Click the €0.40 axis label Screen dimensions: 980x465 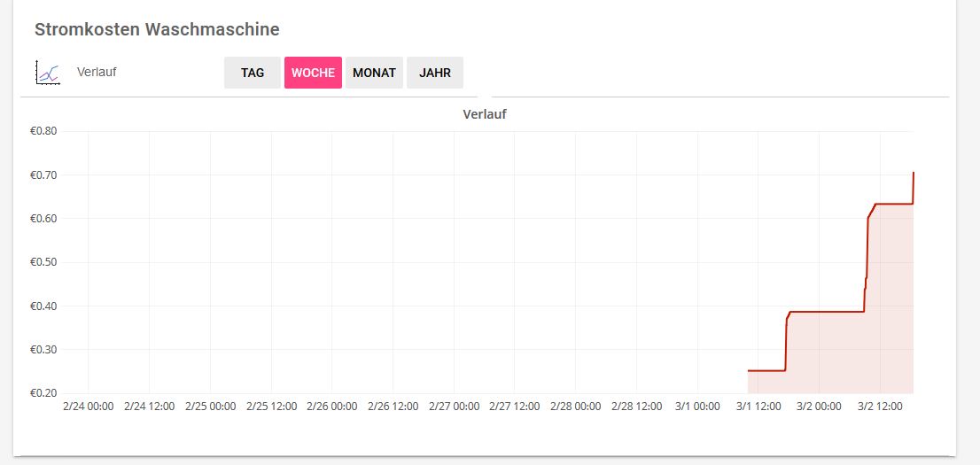43,306
